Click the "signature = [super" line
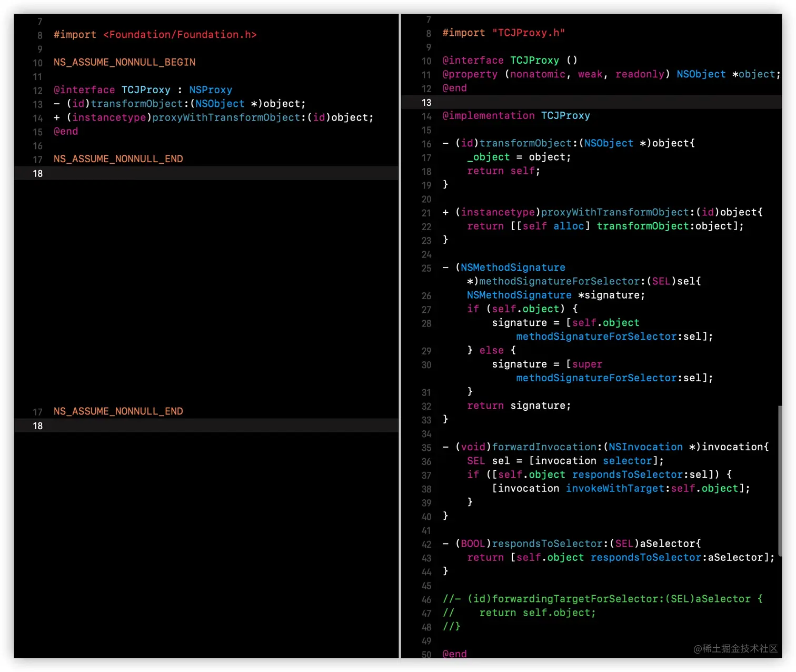 point(547,364)
